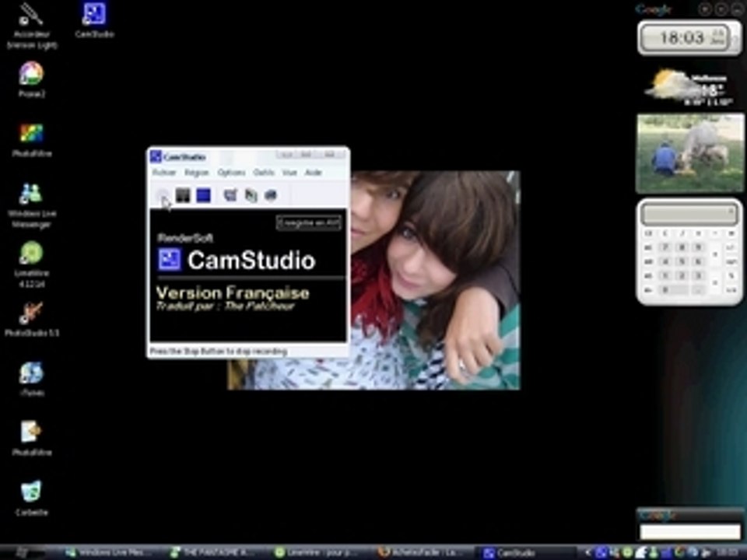The width and height of the screenshot is (747, 560).
Task: Click the 3 key on calculator gadget
Action: point(699,275)
